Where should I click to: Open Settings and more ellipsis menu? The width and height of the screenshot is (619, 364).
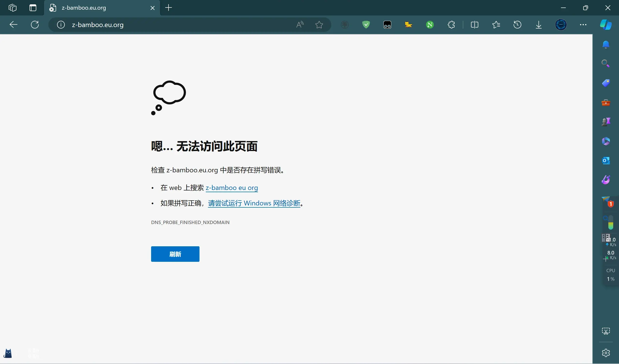point(583,25)
